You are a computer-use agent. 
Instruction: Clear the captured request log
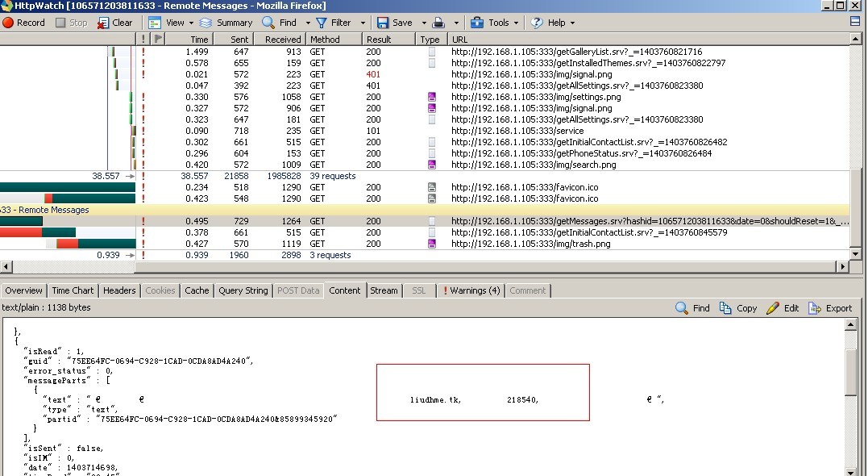(x=114, y=23)
